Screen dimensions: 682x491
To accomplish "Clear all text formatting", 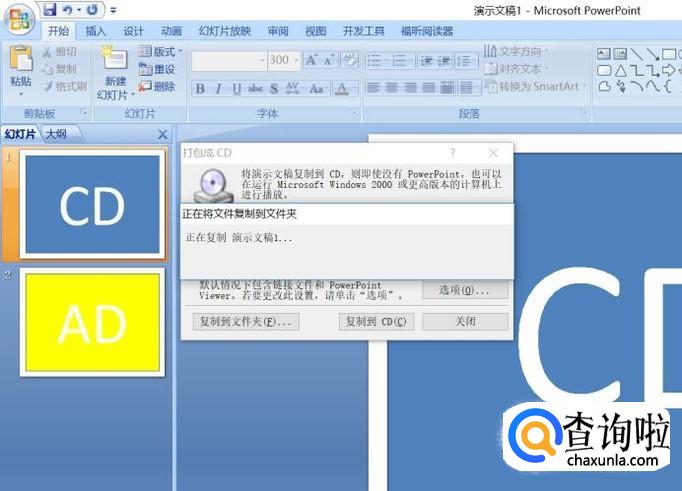I will tap(349, 60).
